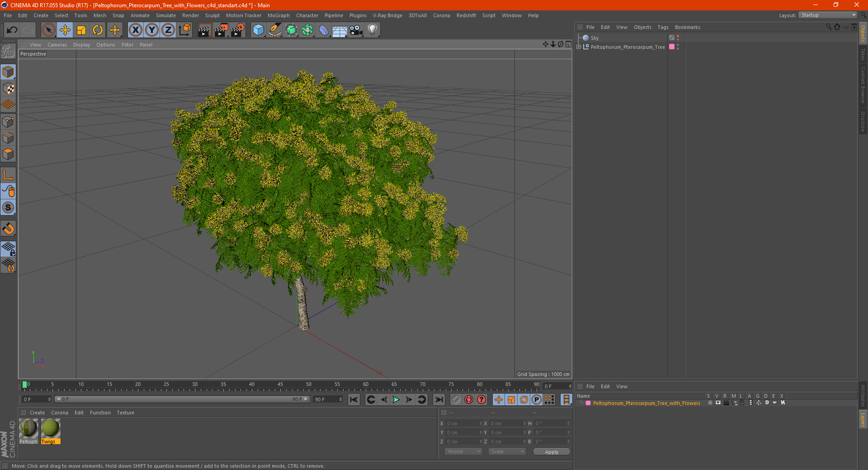Add a Cube primitive object
Image resolution: width=868 pixels, height=470 pixels.
pyautogui.click(x=258, y=30)
